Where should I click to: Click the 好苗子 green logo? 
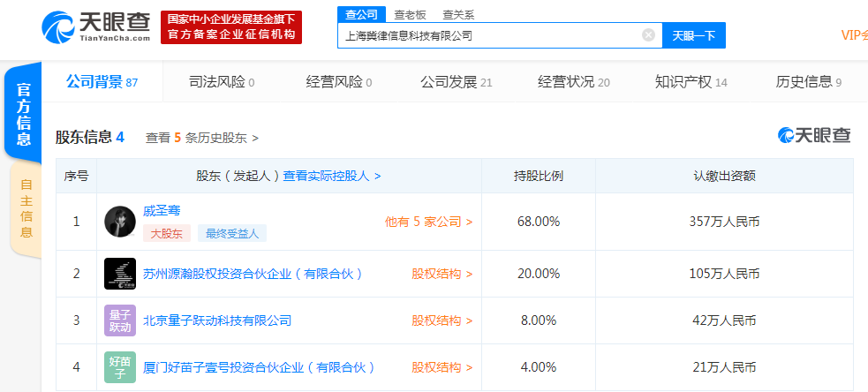coord(120,367)
